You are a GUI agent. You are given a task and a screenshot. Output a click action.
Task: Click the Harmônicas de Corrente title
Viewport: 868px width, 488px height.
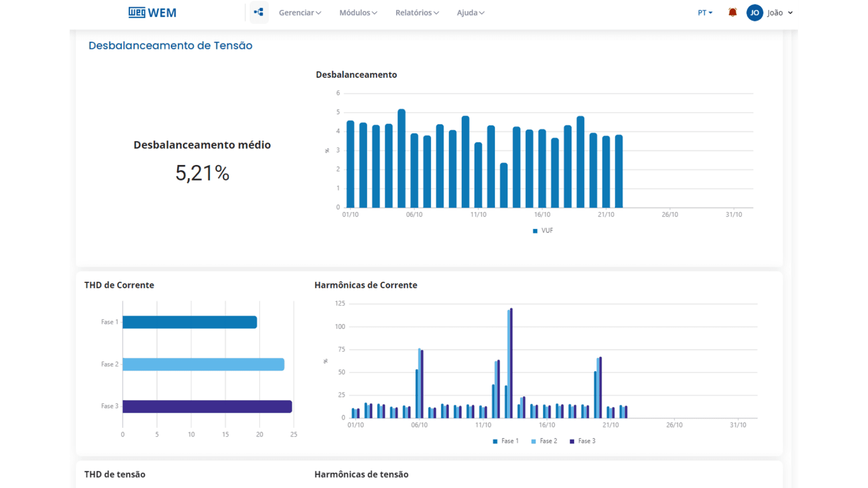coord(366,285)
